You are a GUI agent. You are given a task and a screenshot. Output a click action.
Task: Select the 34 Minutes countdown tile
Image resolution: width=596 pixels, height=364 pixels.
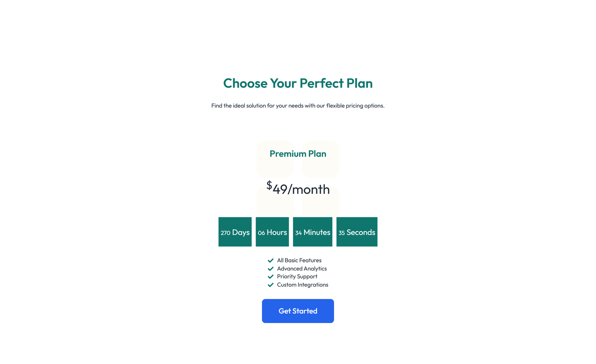313,232
